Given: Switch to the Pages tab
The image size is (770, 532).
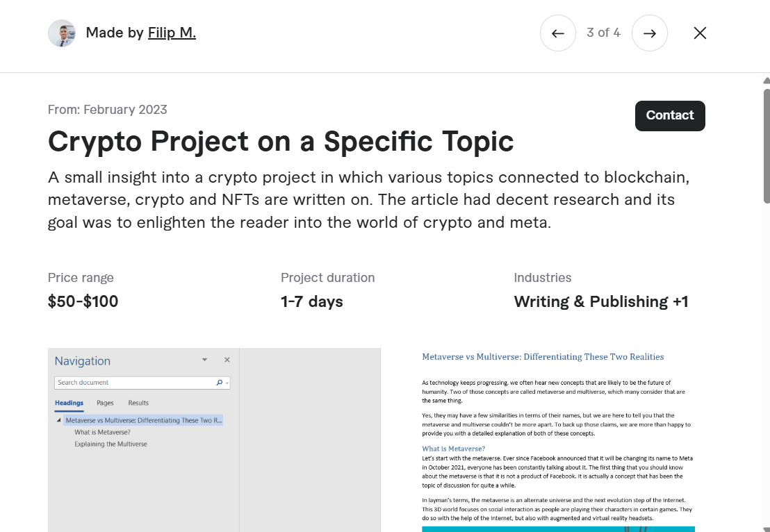Looking at the screenshot, I should 105,403.
